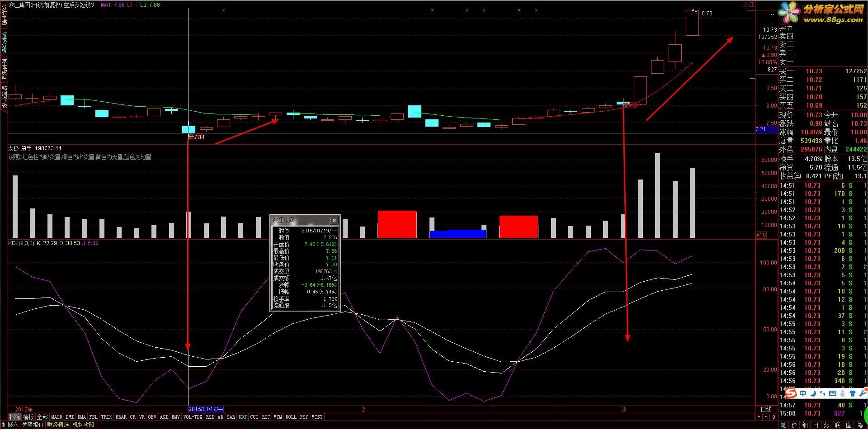Zoom in chart with plus button

point(759,417)
